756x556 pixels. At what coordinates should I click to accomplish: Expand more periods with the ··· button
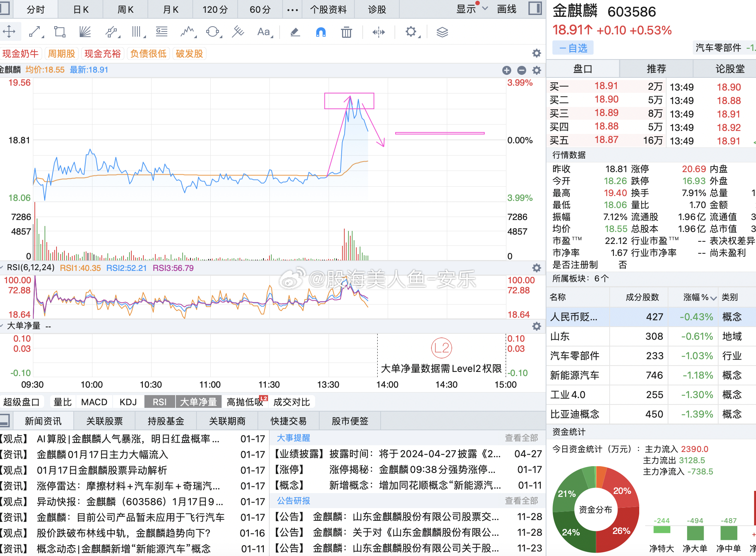click(x=292, y=10)
